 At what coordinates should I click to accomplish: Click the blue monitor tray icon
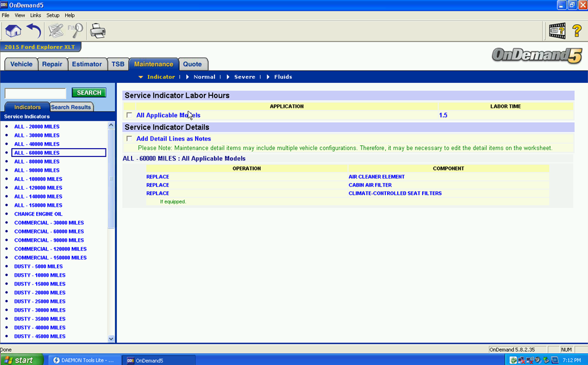[555, 360]
